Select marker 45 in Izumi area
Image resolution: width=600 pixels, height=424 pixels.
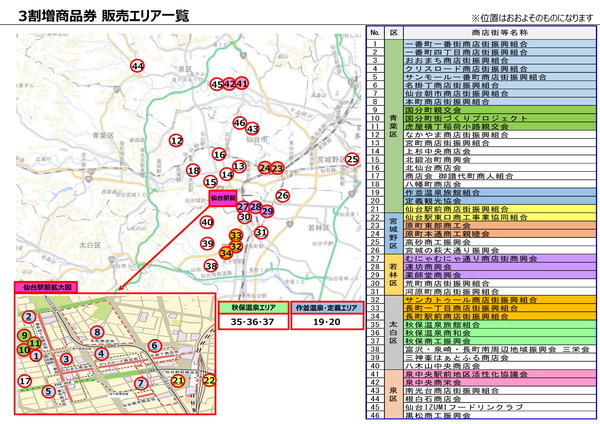[x=217, y=84]
